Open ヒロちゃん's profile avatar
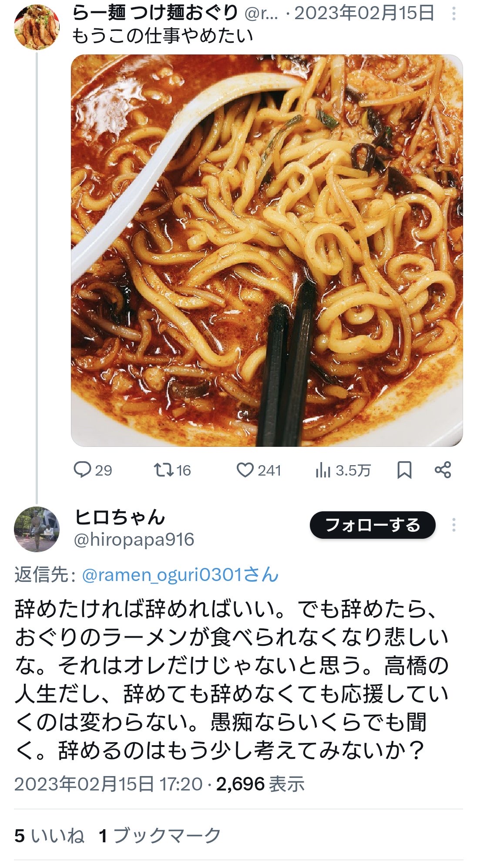 pyautogui.click(x=37, y=529)
